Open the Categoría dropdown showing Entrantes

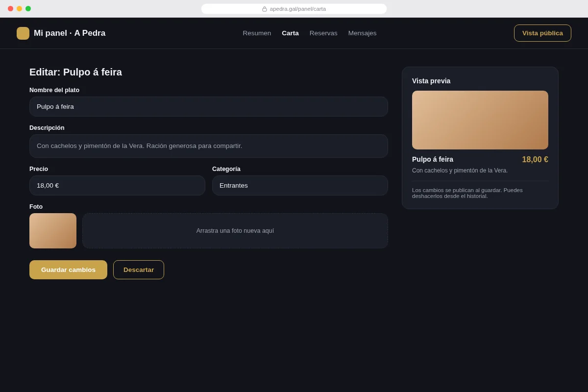300,185
